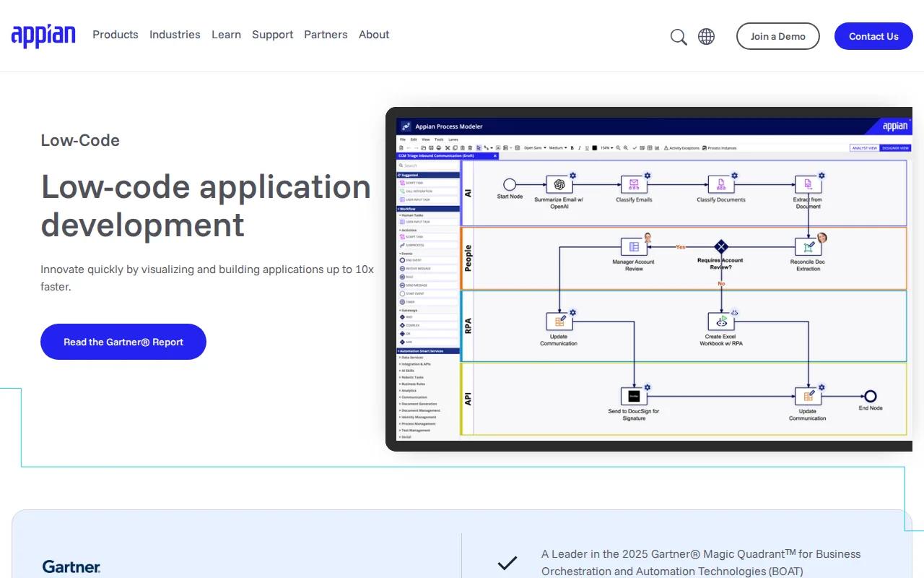The image size is (924, 578).
Task: Click gear icon on Classify Documents node
Action: (x=734, y=176)
